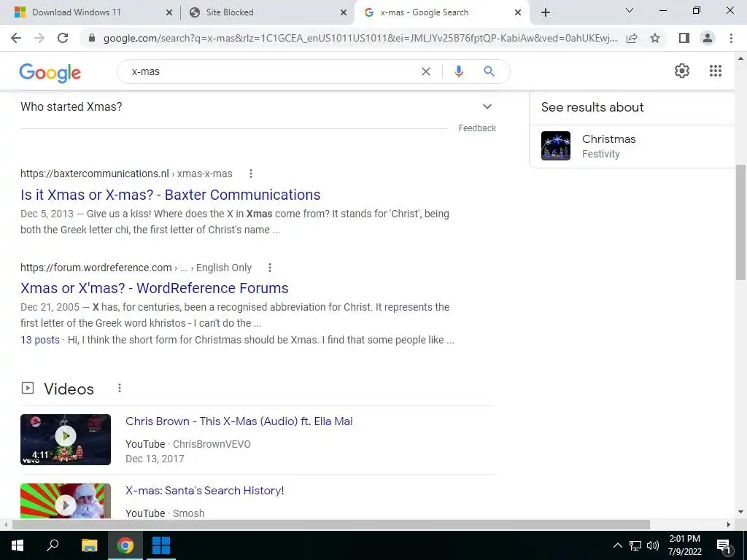The image size is (747, 560).
Task: Submit search with magnifier icon
Action: coord(489,71)
